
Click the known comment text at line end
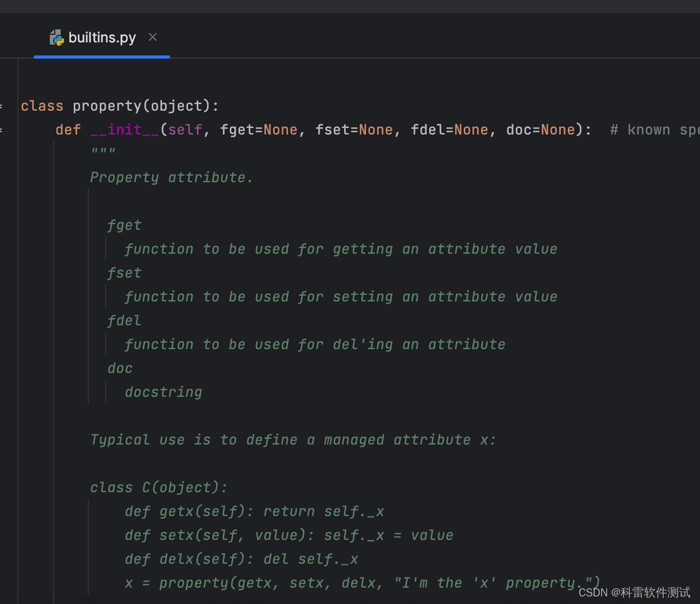click(x=649, y=130)
